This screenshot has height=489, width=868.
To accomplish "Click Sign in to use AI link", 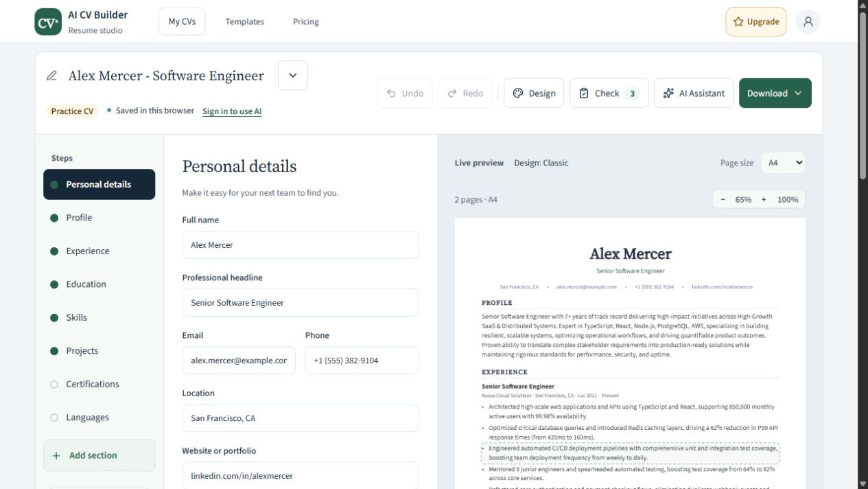I will click(232, 111).
